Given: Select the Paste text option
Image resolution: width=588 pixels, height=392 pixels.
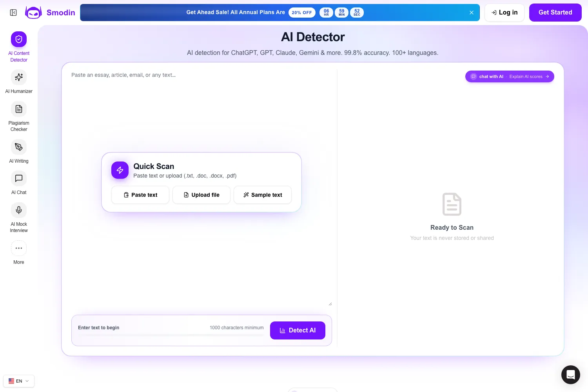Looking at the screenshot, I should (140, 195).
